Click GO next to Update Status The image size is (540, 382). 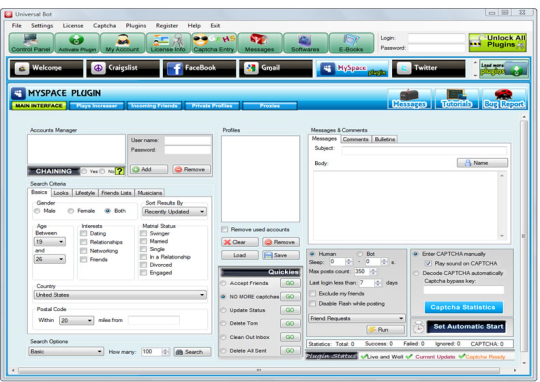pos(290,310)
